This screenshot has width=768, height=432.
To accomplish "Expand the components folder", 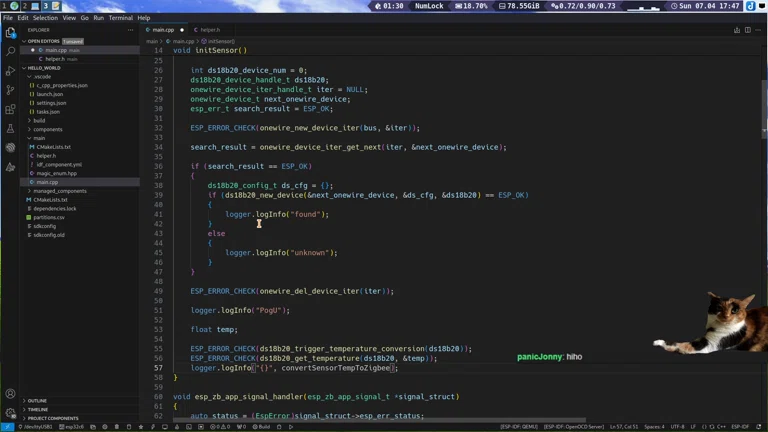I will click(47, 129).
